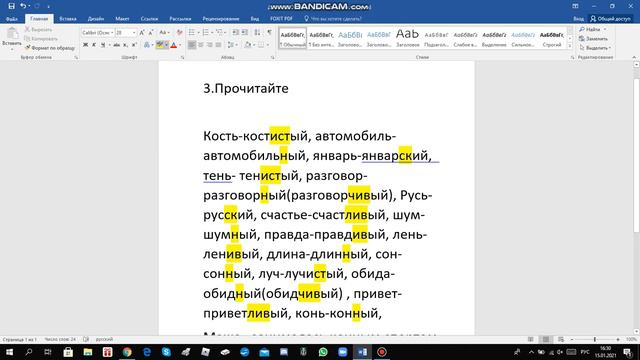The width and height of the screenshot is (640, 360).
Task: Expand the styles gallery
Action: tap(570, 46)
